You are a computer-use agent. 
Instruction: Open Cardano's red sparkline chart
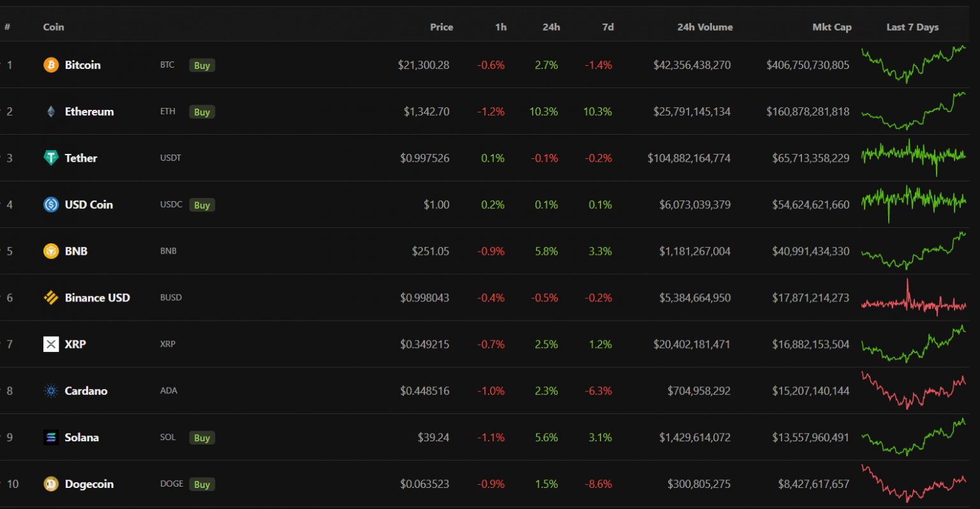[914, 390]
